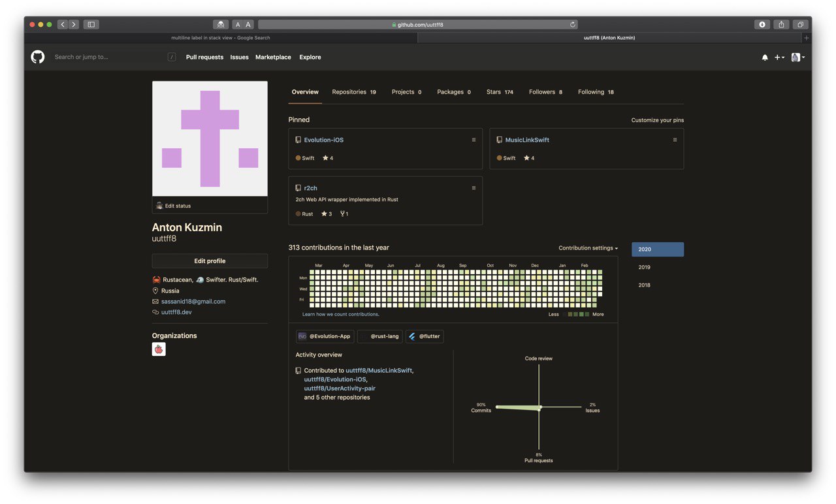Expand the Contribution settings dropdown
Viewport: 836px width, 504px height.
click(588, 248)
